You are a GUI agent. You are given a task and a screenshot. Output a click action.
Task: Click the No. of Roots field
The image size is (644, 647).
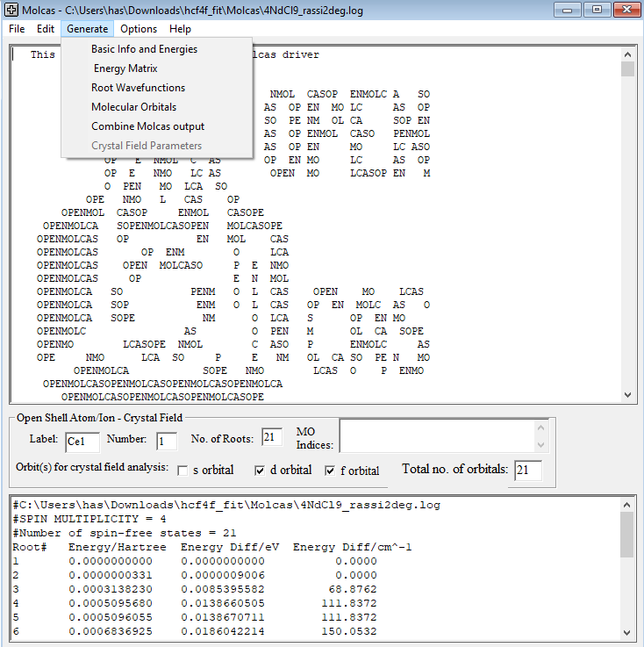(x=272, y=437)
